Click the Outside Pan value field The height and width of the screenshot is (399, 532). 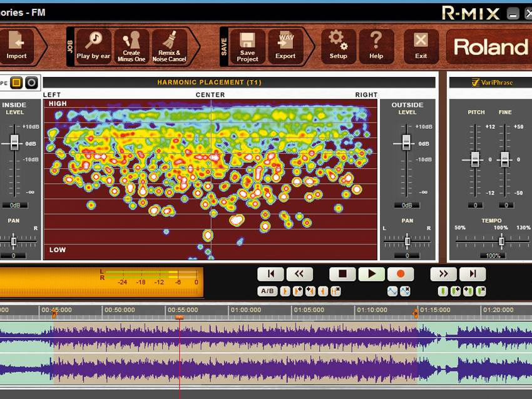[407, 256]
